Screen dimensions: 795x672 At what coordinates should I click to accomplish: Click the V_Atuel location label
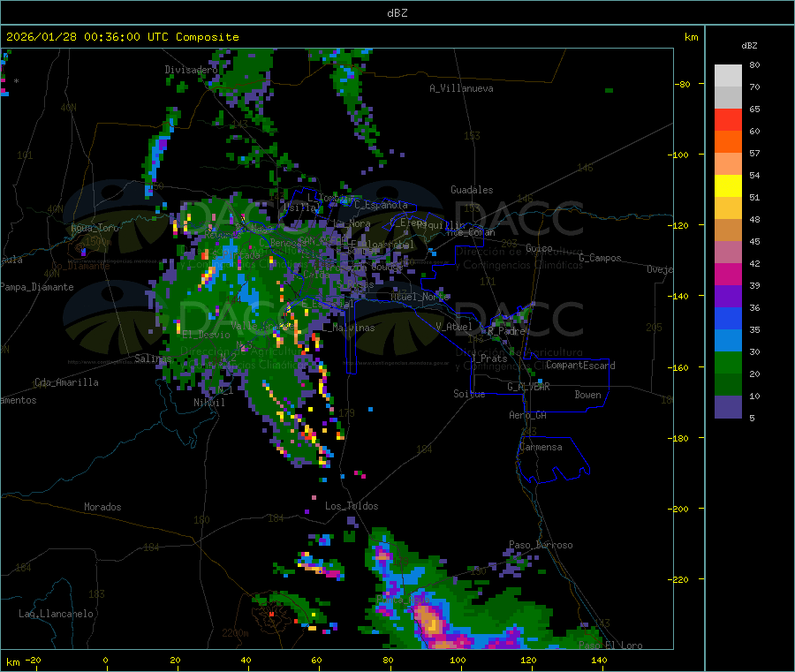(x=454, y=327)
